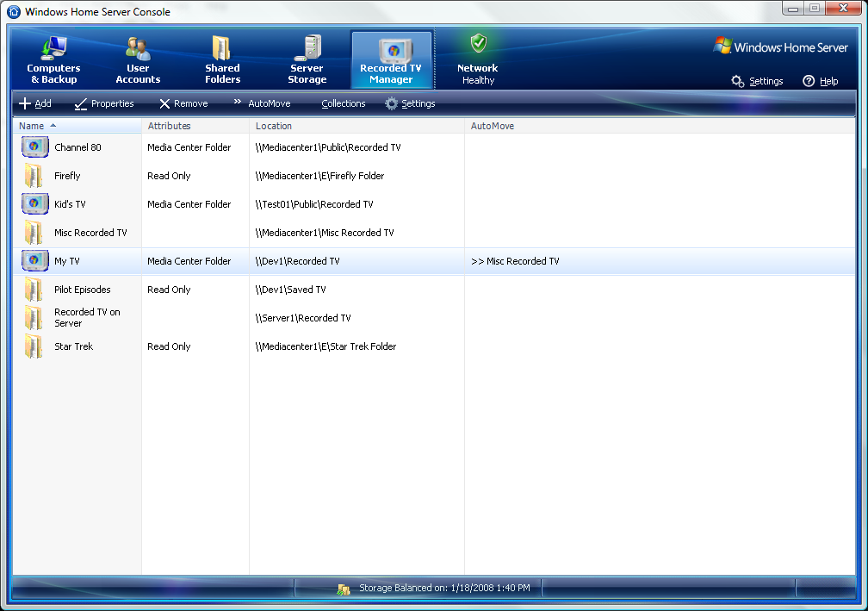868x611 pixels.
Task: Select the Kid's TV entry name
Action: pyautogui.click(x=70, y=204)
